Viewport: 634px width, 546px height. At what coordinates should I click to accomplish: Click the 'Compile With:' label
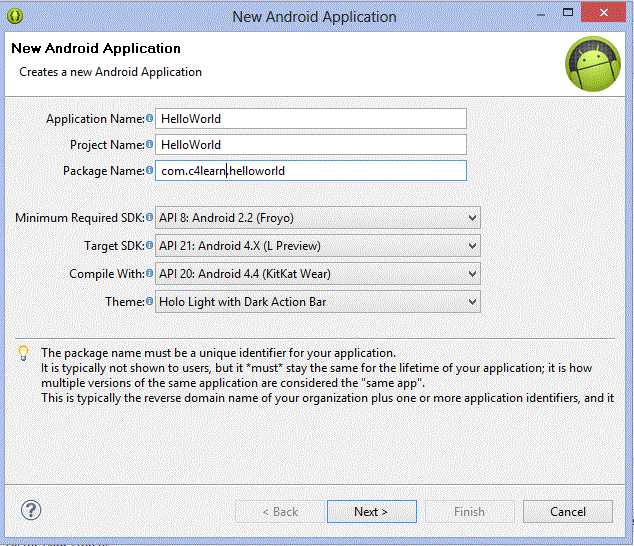pos(107,274)
